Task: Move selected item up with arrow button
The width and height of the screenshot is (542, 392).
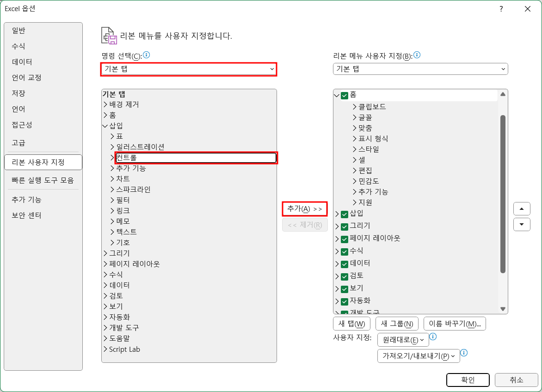Action: click(x=522, y=208)
